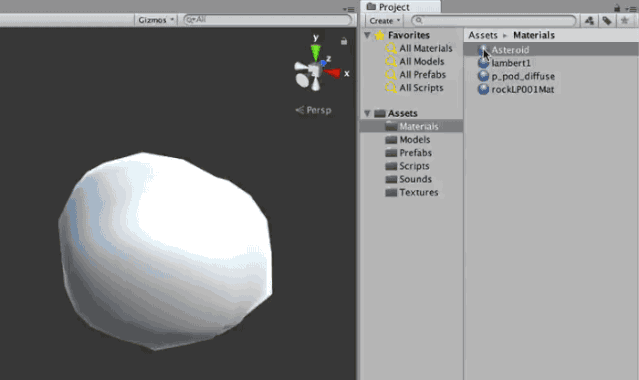
Task: Select the rockLP001Mat material
Action: click(522, 89)
